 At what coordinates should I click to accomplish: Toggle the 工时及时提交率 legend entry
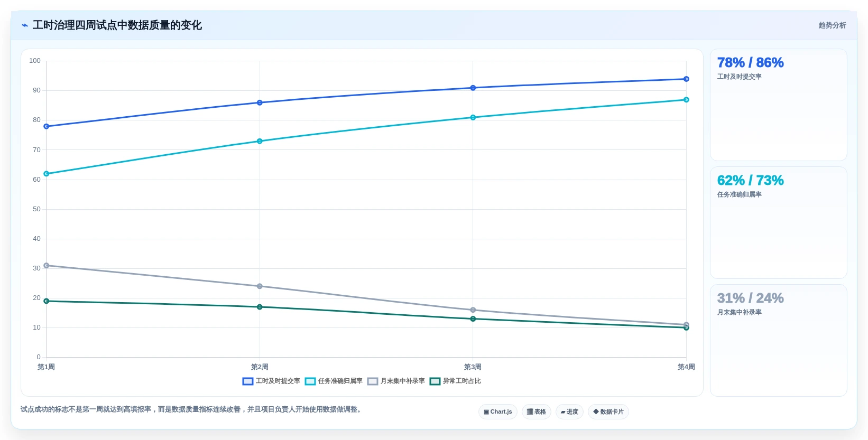271,381
